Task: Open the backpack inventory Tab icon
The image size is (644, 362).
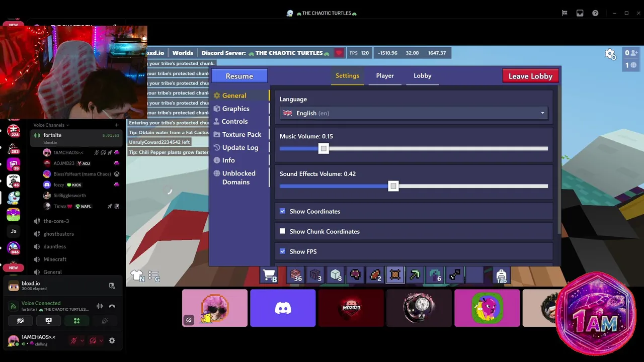Action: 501,276
